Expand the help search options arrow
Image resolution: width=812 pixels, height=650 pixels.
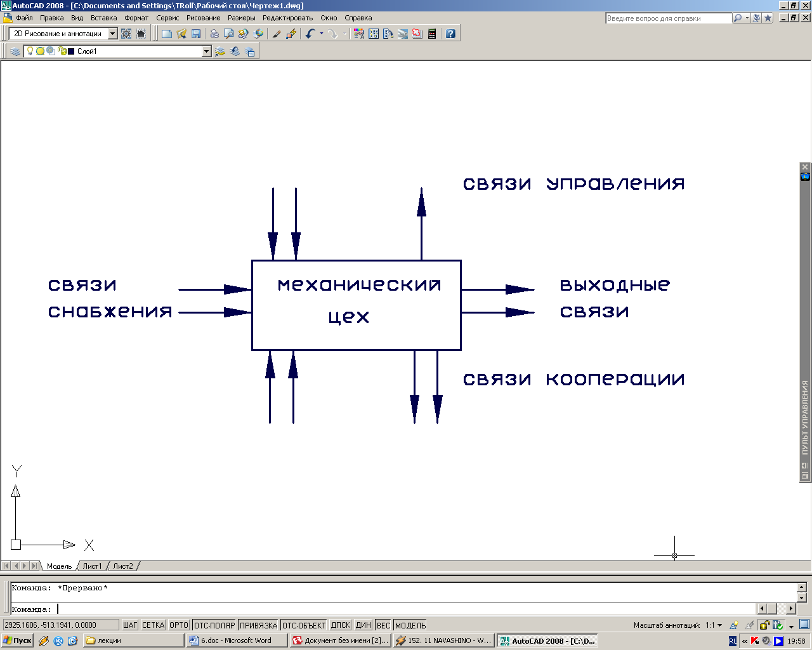coord(747,18)
